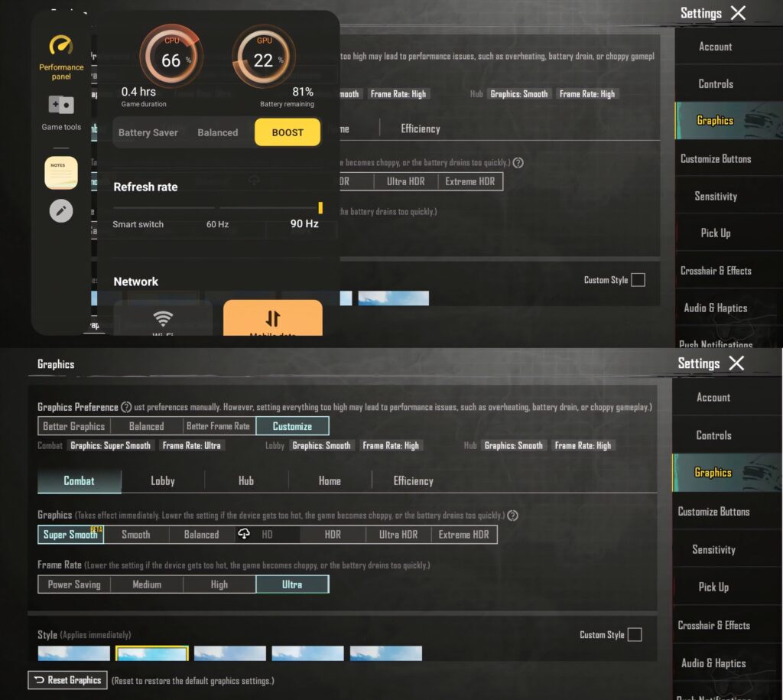Set graphics quality to Extreme HDR, lower screen
This screenshot has width=783, height=700.
click(x=464, y=535)
